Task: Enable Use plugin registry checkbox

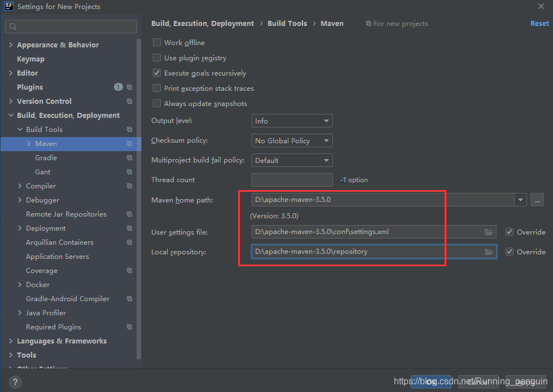Action: 157,58
